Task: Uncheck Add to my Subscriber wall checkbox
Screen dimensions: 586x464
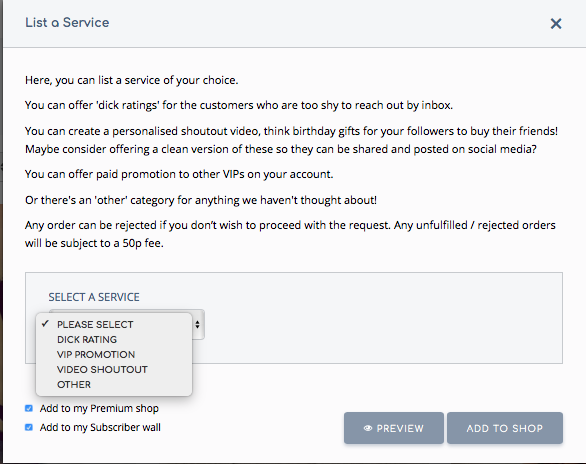Action: click(x=29, y=427)
